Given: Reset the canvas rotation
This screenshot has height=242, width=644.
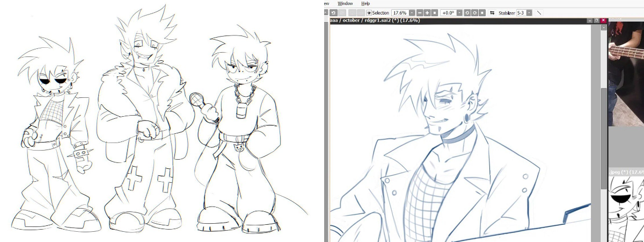Looking at the screenshot, I should click(x=482, y=12).
